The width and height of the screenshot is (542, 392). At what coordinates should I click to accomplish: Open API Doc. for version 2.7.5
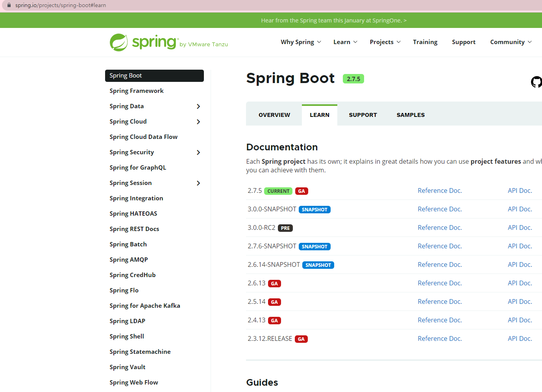click(520, 190)
